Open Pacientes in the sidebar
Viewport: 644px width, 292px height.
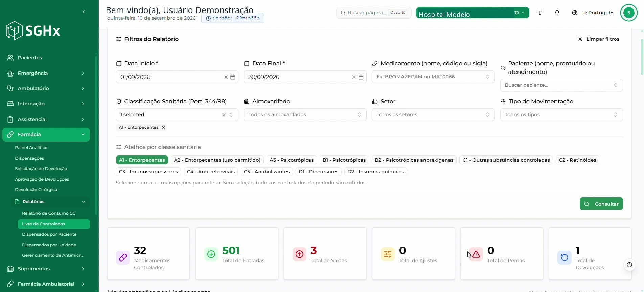[x=46, y=58]
